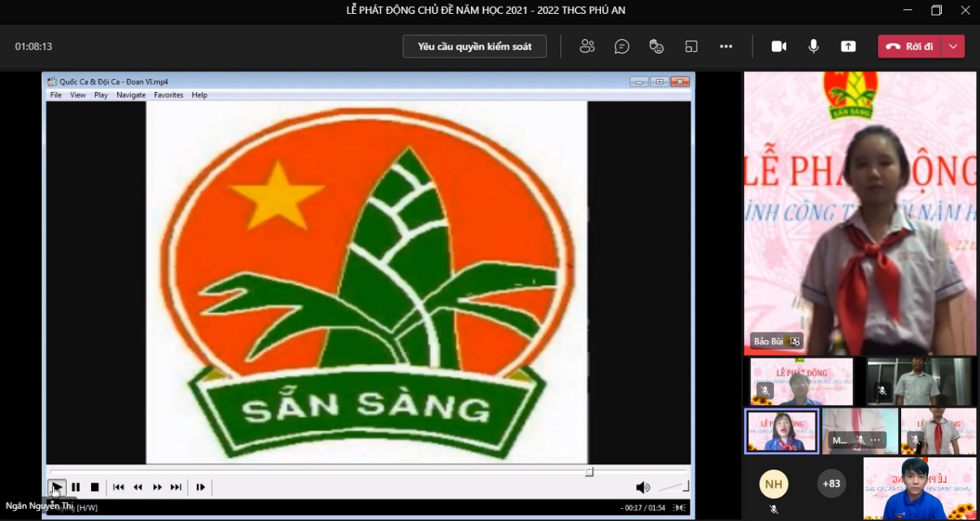Minimize the Teams meeting window
Image resolution: width=980 pixels, height=521 pixels.
click(908, 11)
